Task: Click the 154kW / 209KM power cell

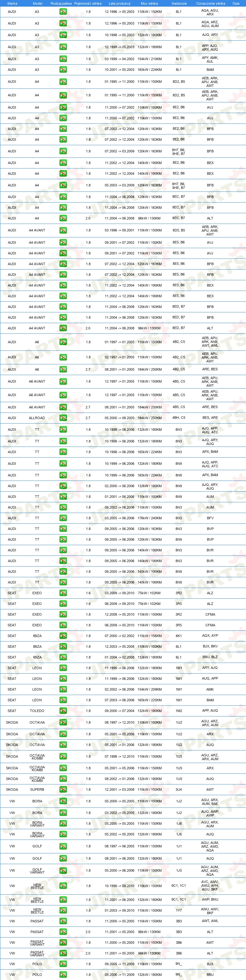Action: [149, 689]
